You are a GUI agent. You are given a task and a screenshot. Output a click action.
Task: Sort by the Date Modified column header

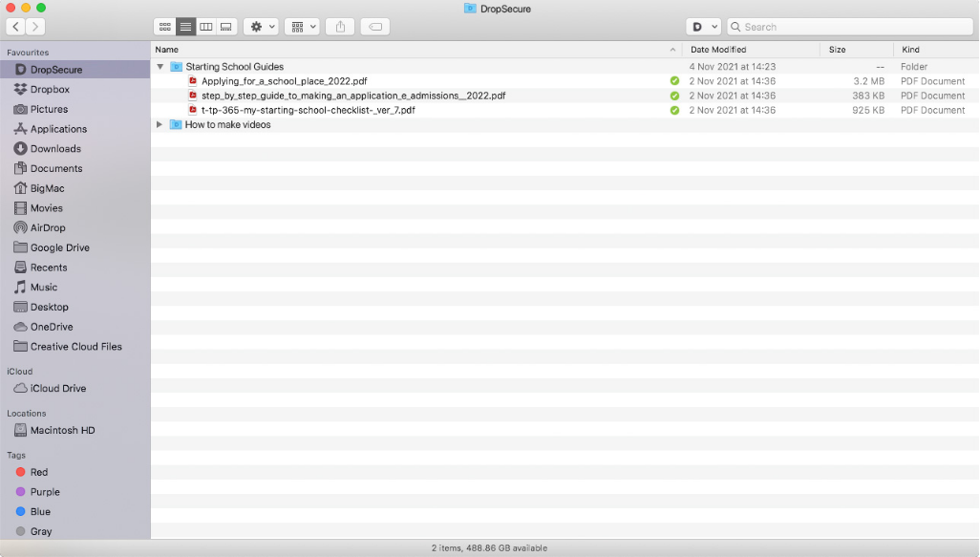[718, 50]
